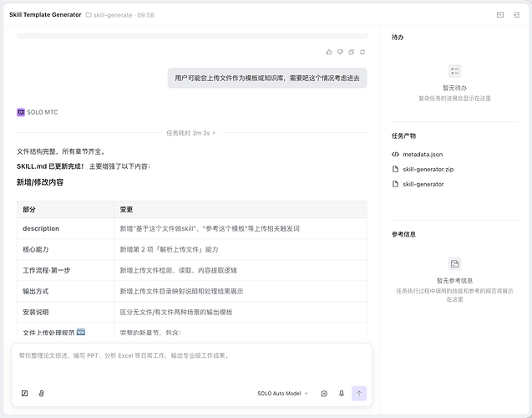This screenshot has width=532, height=418.
Task: Click the 输出方式 table cell
Action: pyautogui.click(x=65, y=291)
